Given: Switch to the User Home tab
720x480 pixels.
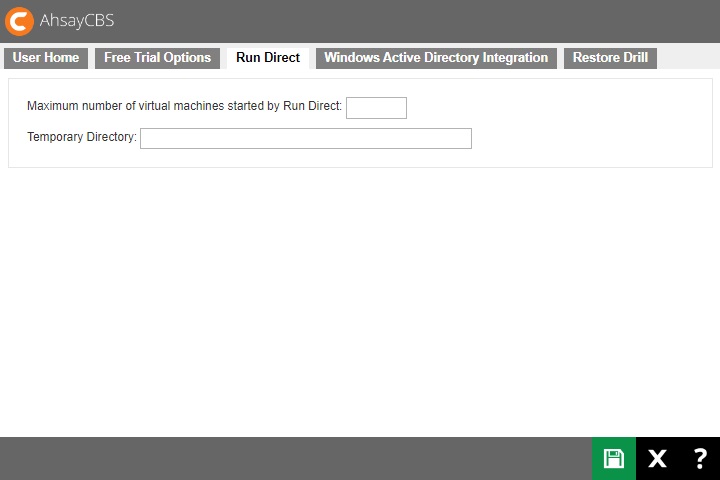Looking at the screenshot, I should click(46, 58).
